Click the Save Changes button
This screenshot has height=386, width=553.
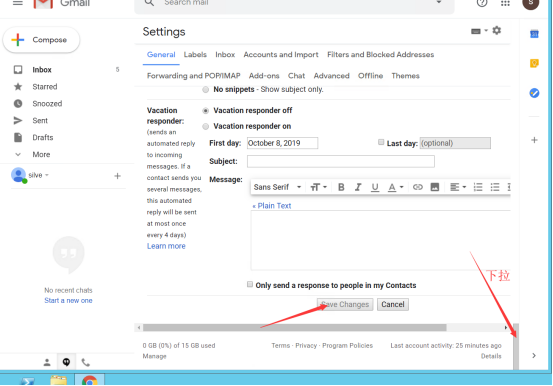[345, 304]
